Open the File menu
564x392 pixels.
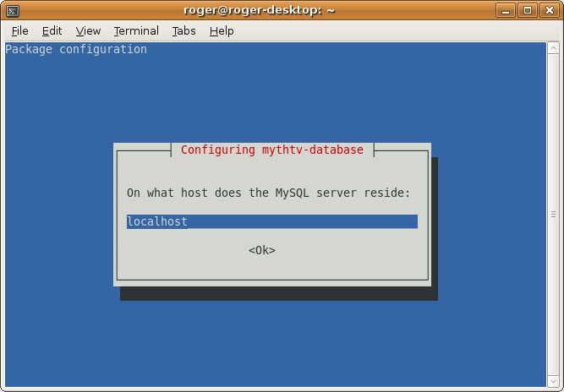(x=19, y=31)
